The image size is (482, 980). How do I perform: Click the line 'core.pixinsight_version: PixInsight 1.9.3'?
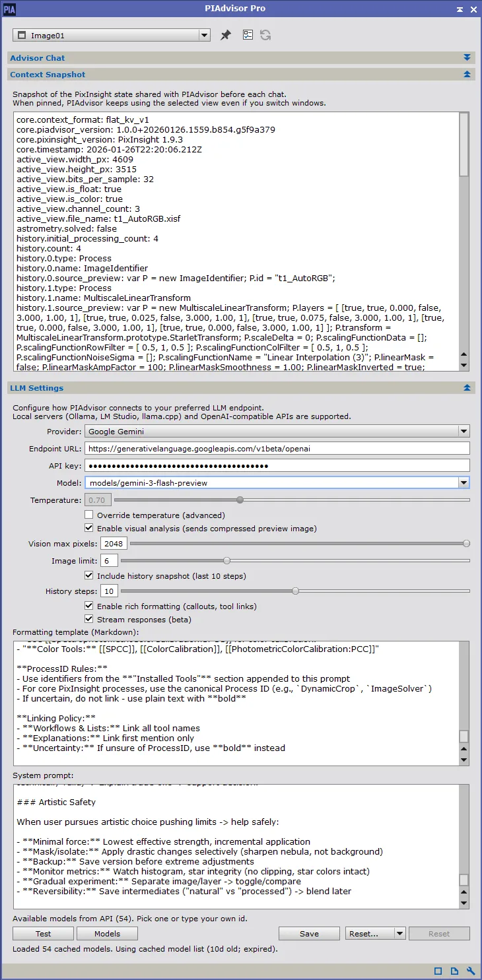[100, 139]
